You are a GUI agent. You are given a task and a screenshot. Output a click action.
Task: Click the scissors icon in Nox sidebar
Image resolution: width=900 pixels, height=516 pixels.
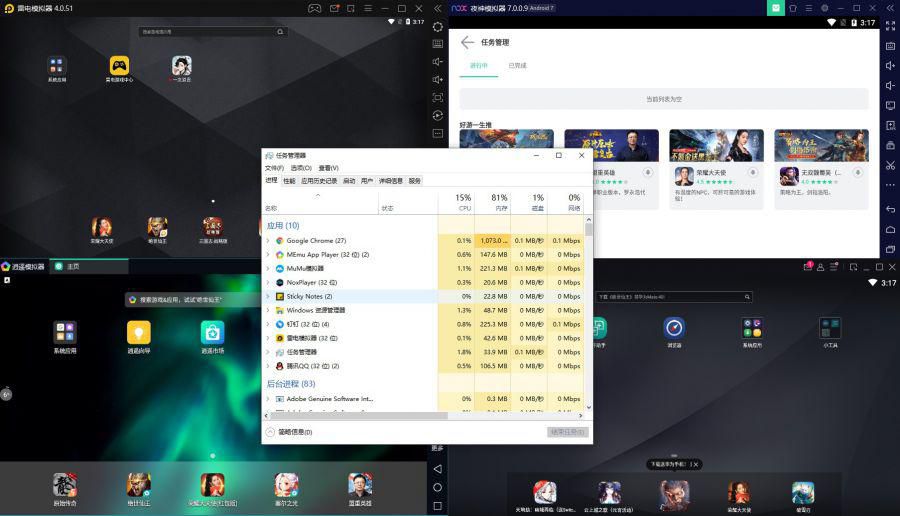coord(890,165)
